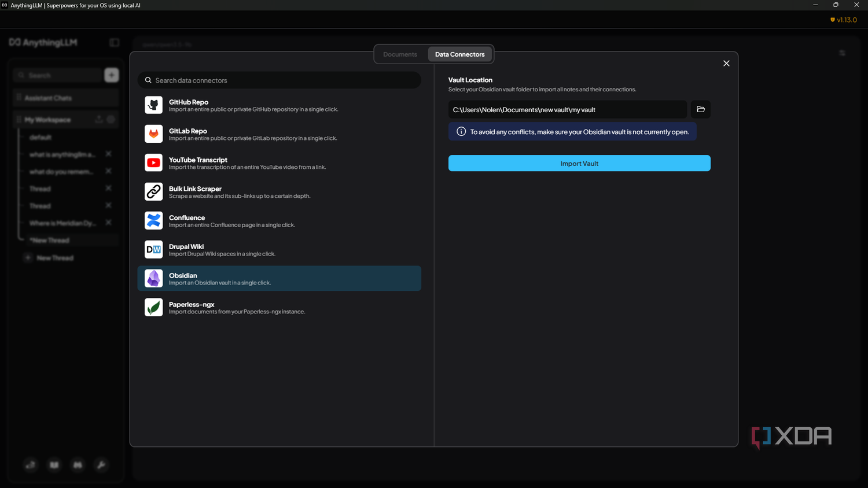868x488 pixels.
Task: Browse for vault folder with folder icon
Action: pyautogui.click(x=701, y=109)
